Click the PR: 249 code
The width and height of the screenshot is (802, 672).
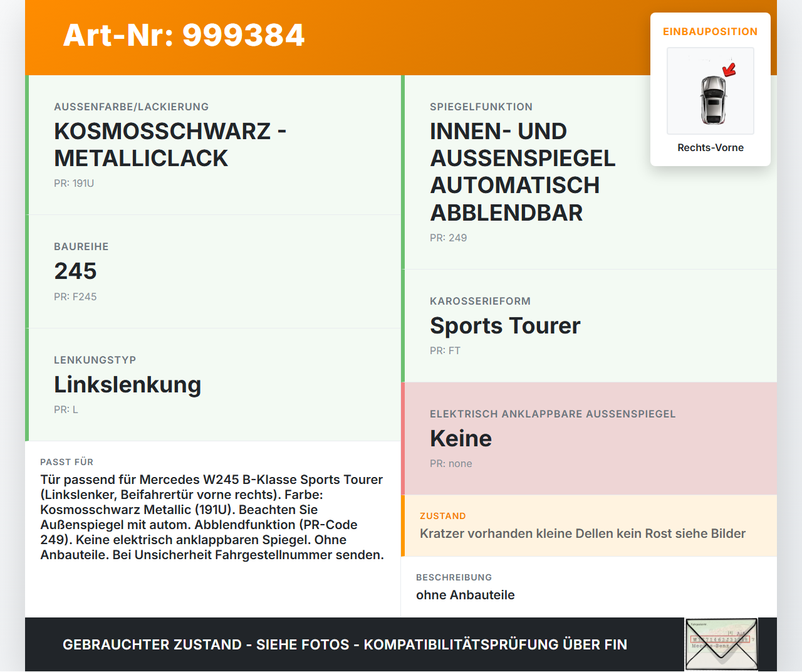pos(448,238)
